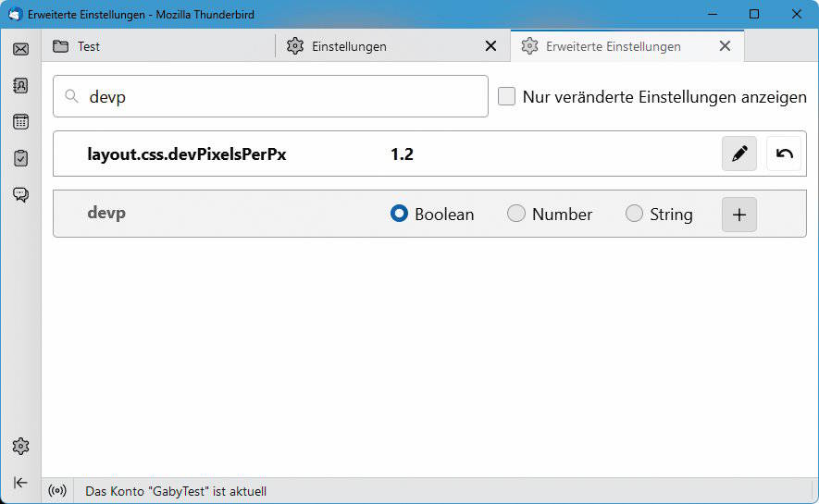This screenshot has height=504, width=819.
Task: Select the Boolean radio option
Action: 400,215
